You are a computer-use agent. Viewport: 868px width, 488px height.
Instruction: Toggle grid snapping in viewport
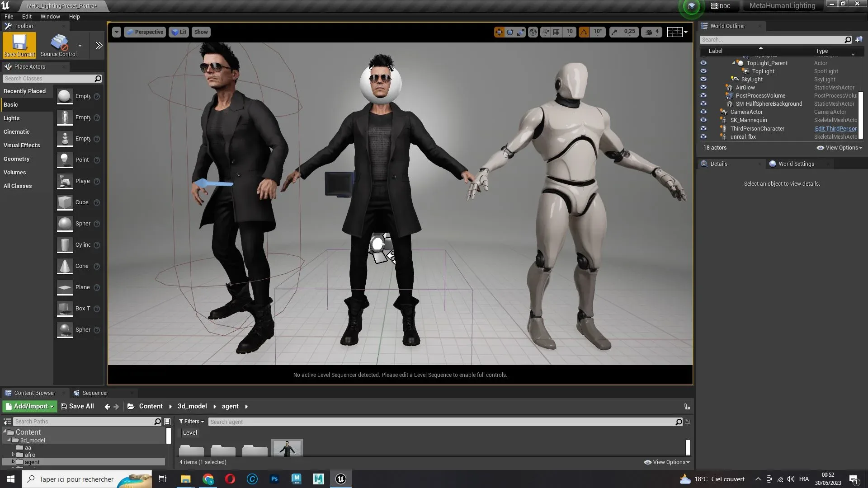point(557,32)
